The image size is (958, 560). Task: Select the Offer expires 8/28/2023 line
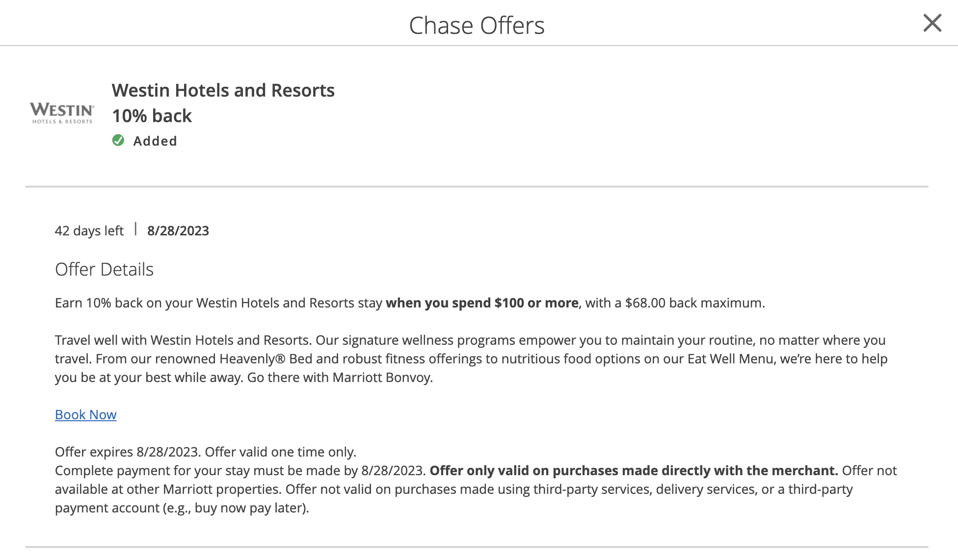pyautogui.click(x=128, y=452)
